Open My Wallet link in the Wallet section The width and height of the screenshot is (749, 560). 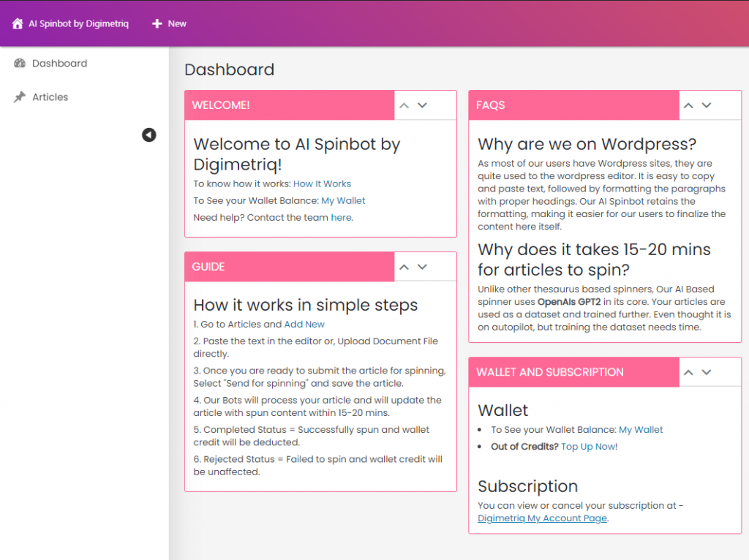[x=641, y=430]
